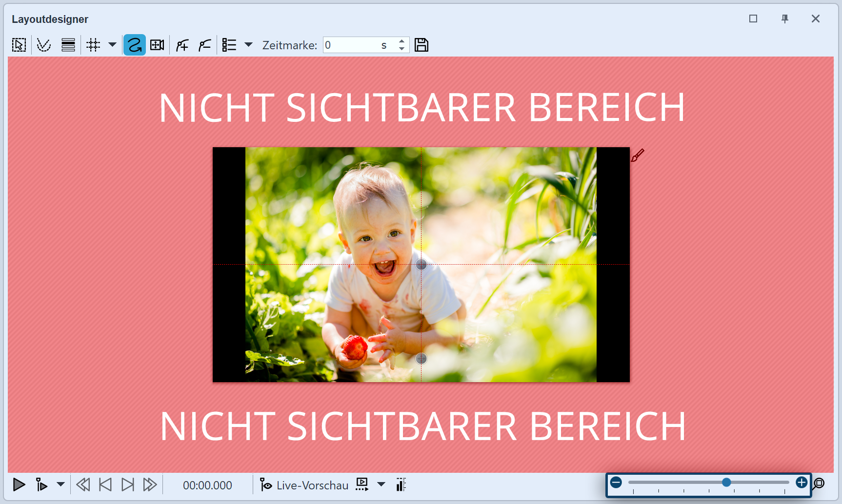Open the curve editing tool
This screenshot has height=504, width=842.
[44, 44]
